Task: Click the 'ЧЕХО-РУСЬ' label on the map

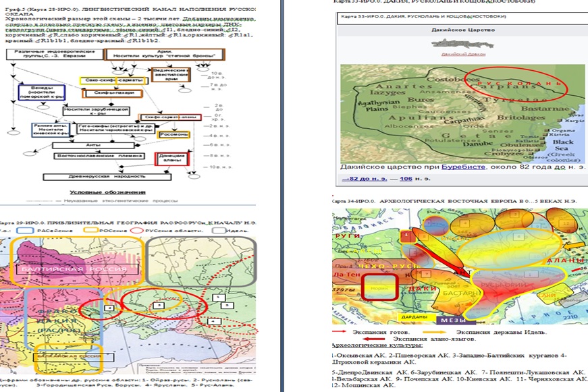Action: click(387, 266)
